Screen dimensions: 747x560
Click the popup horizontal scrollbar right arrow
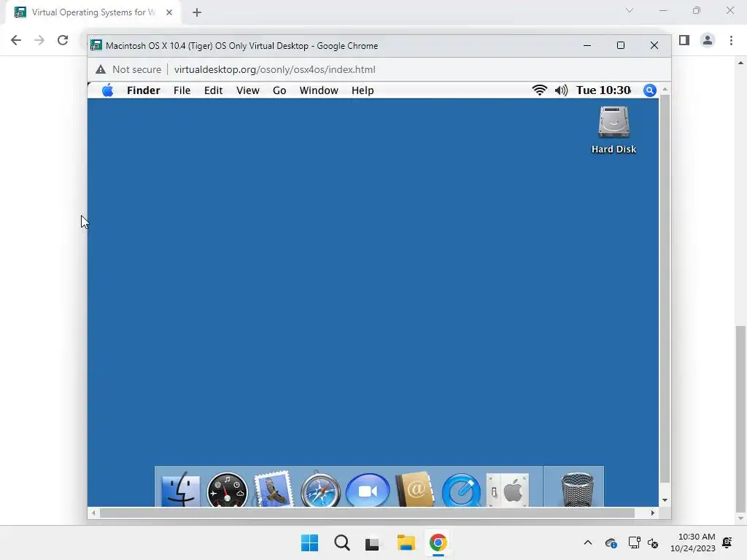point(653,513)
